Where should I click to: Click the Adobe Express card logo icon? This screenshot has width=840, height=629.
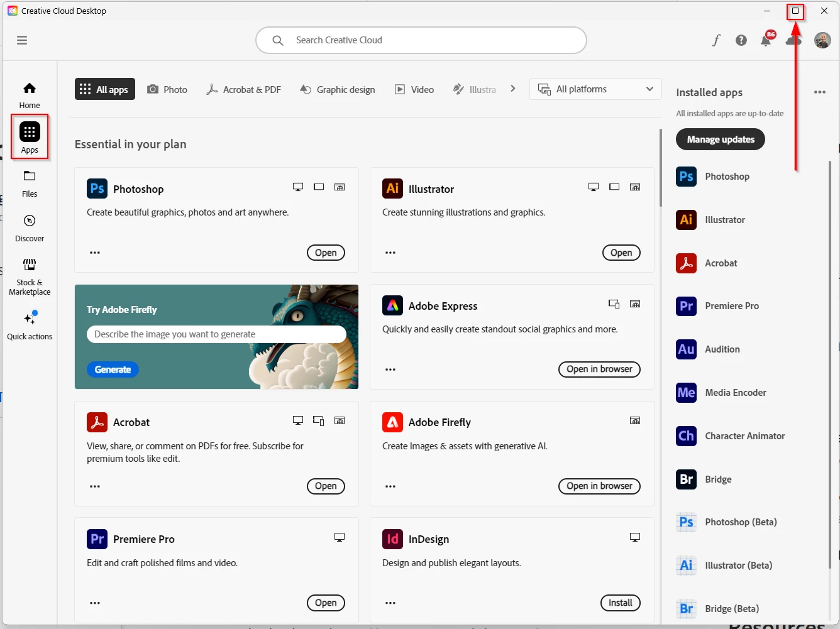(392, 305)
